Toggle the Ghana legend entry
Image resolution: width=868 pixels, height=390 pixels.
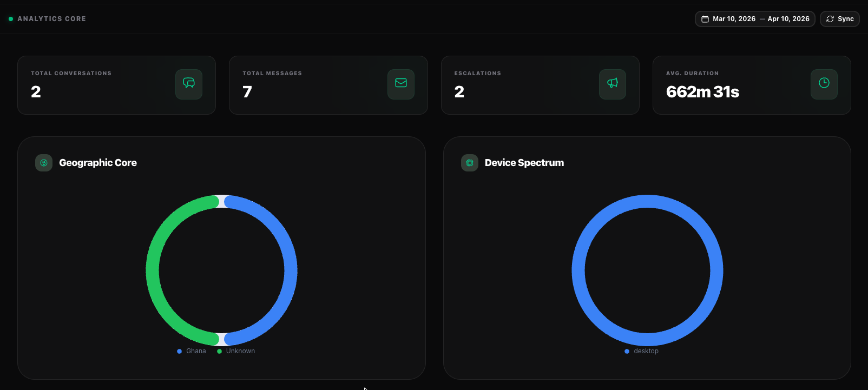pyautogui.click(x=192, y=351)
